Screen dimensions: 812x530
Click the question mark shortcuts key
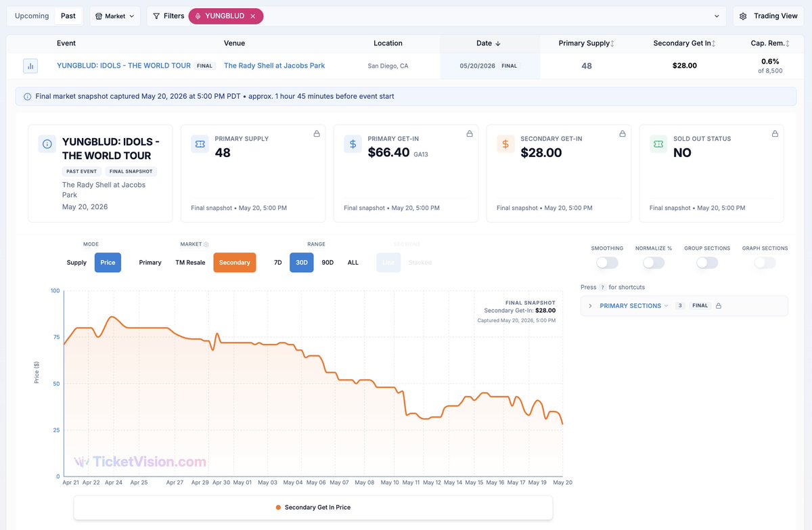pyautogui.click(x=602, y=288)
